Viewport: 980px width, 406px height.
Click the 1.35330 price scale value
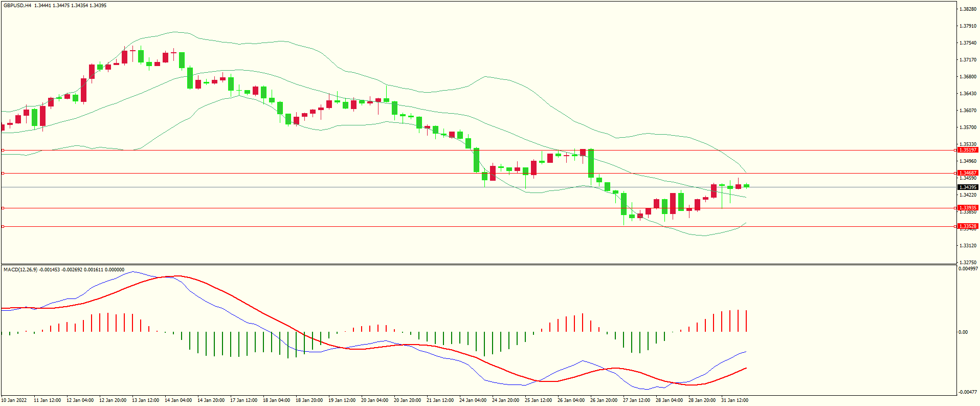[968, 144]
